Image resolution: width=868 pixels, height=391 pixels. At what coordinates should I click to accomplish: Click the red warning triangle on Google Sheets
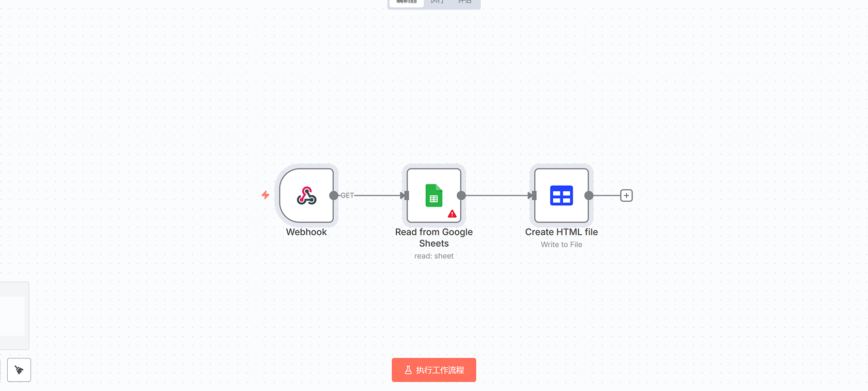point(452,214)
